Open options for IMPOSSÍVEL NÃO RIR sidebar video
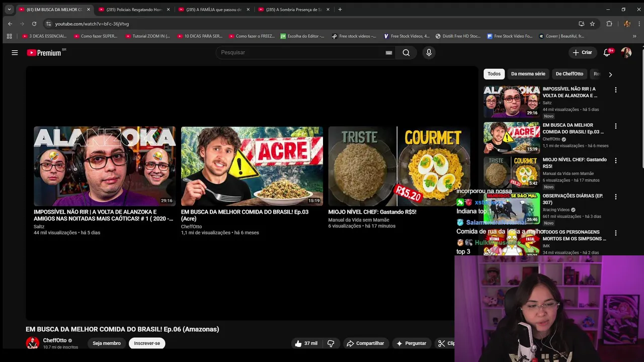Image resolution: width=644 pixels, height=362 pixels. tap(615, 90)
